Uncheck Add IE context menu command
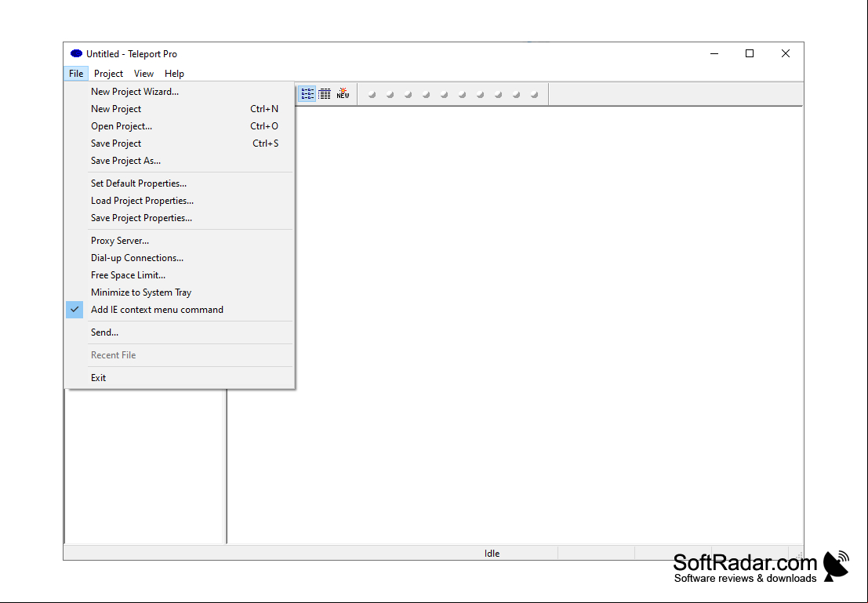 click(180, 310)
